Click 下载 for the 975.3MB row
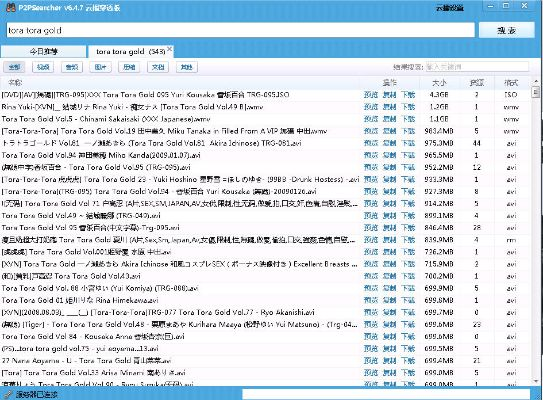This screenshot has width=543, height=400. click(x=408, y=143)
